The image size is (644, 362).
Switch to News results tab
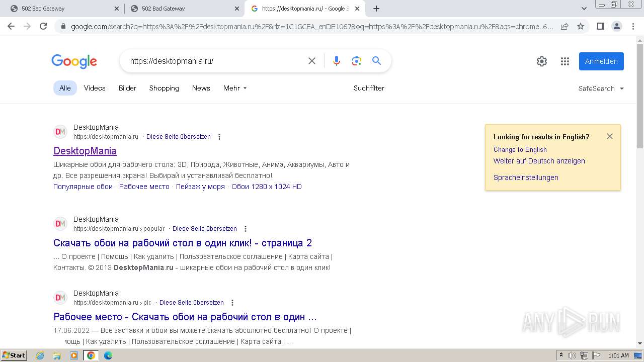[201, 88]
